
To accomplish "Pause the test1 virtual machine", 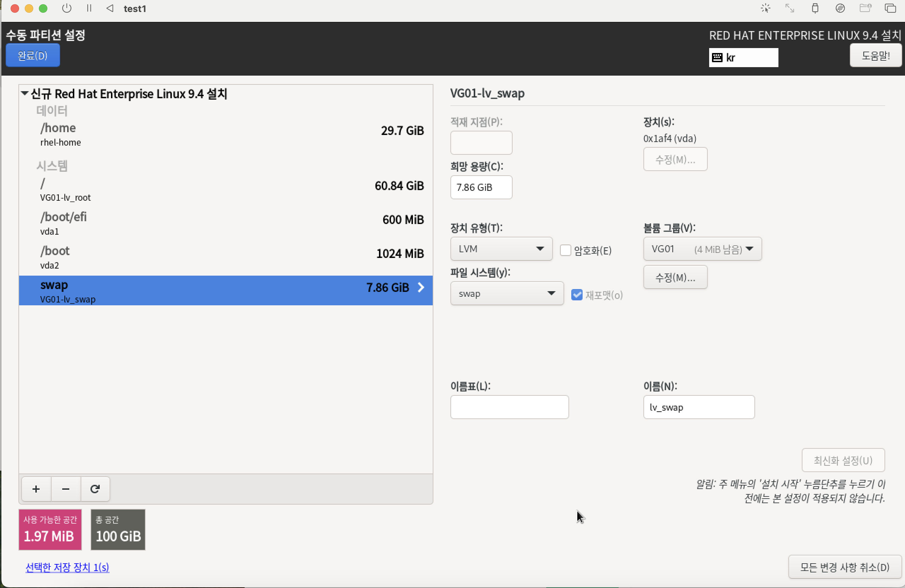I will (89, 8).
